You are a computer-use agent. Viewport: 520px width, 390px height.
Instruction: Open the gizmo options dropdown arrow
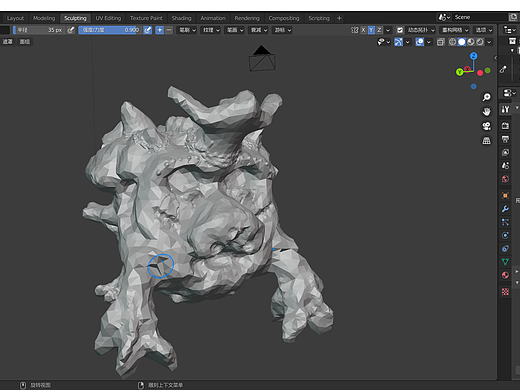407,42
